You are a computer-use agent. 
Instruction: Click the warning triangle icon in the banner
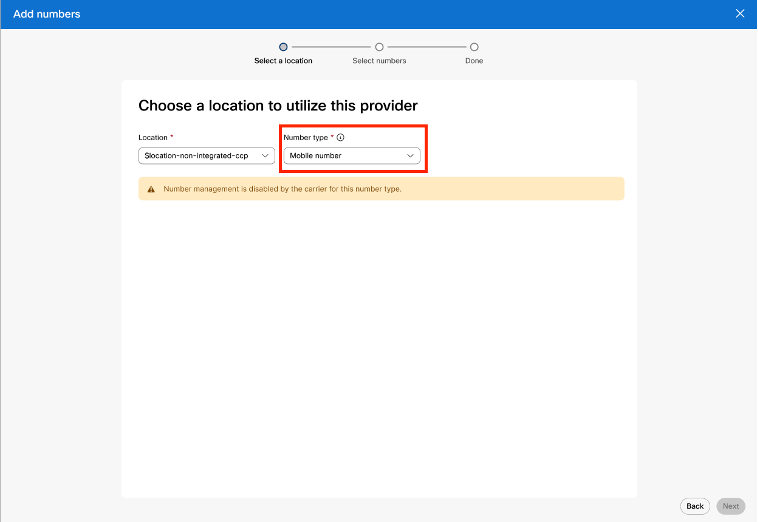point(151,189)
